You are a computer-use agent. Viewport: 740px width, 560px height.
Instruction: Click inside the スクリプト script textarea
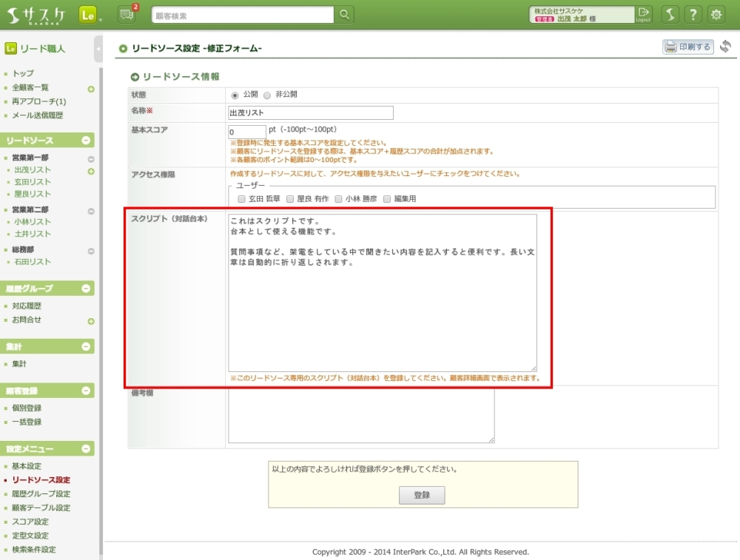(x=383, y=293)
